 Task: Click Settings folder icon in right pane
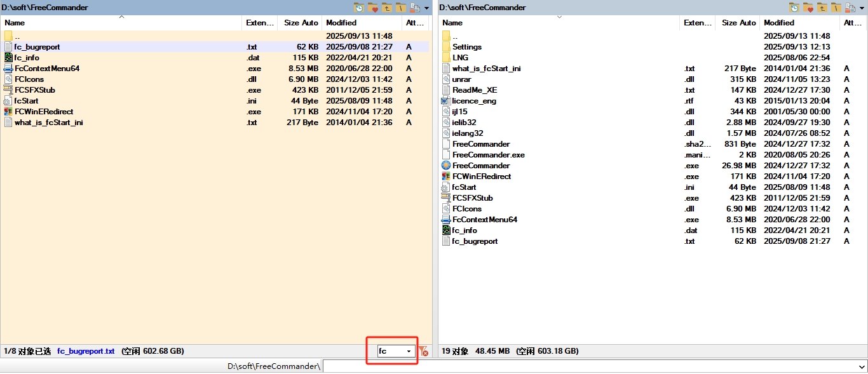click(x=446, y=47)
